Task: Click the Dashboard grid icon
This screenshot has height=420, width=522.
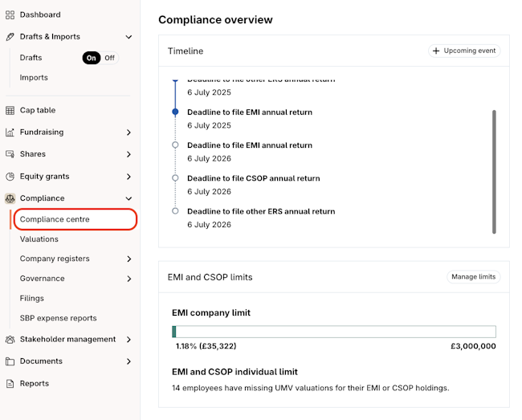Action: click(x=10, y=14)
